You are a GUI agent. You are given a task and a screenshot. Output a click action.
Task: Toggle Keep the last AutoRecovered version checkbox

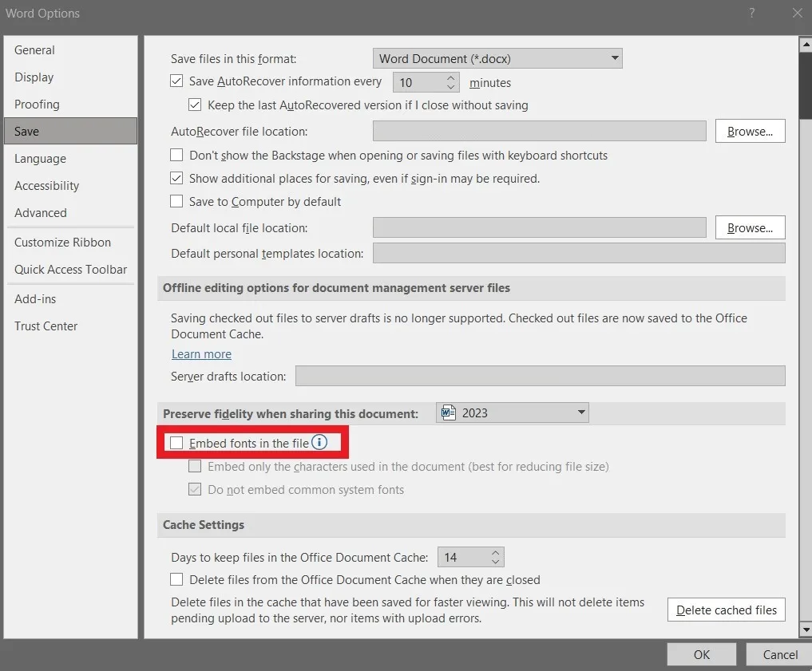195,105
